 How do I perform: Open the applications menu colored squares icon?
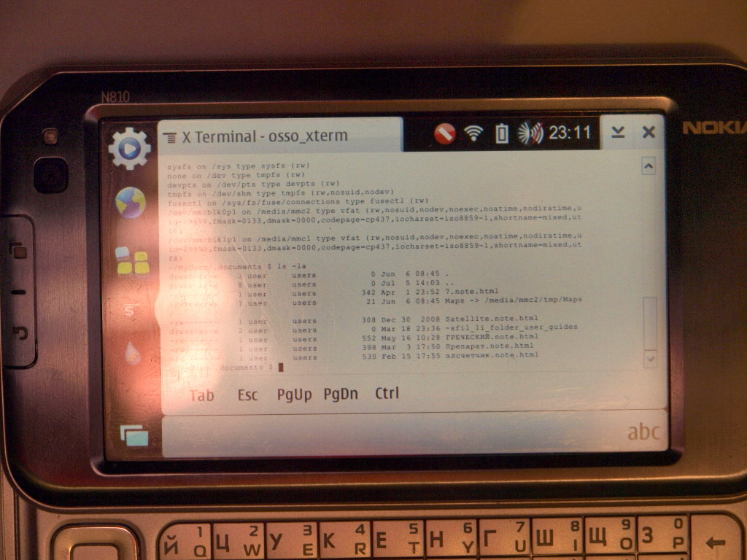(131, 260)
